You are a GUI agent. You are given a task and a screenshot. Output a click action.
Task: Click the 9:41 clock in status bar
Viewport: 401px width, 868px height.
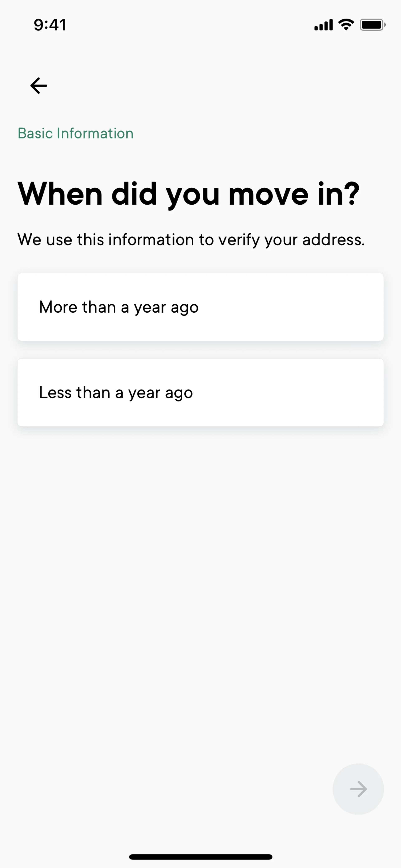[x=50, y=25]
